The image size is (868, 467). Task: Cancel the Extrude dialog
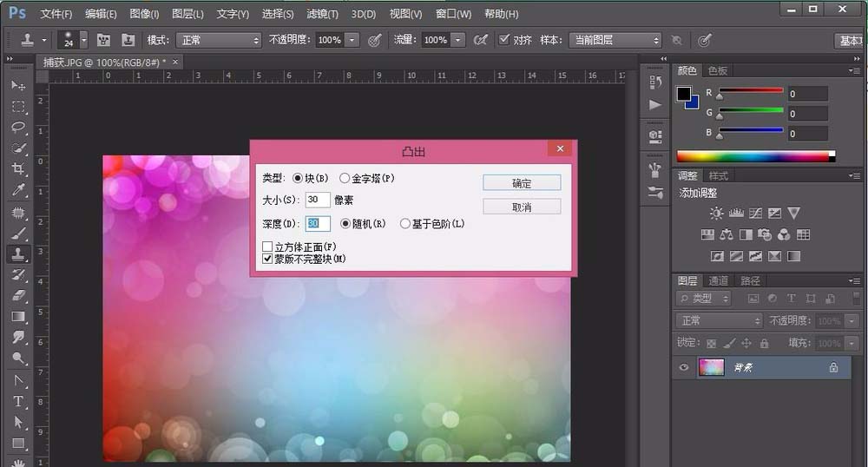522,207
